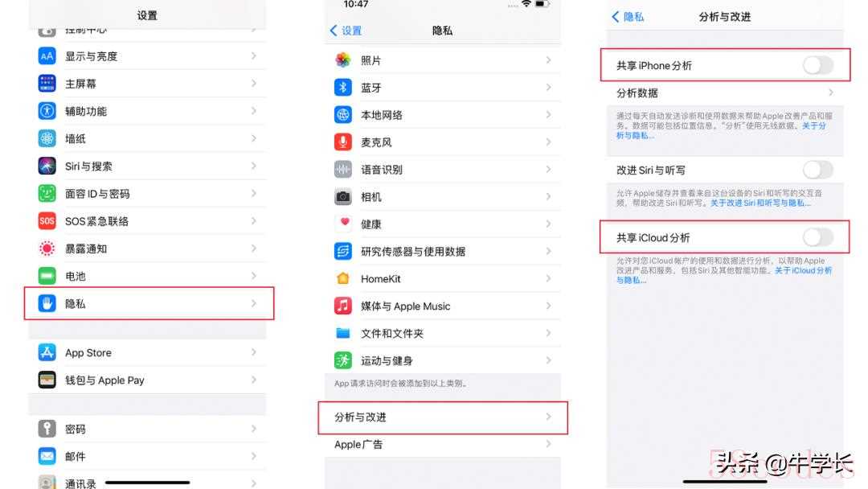The width and height of the screenshot is (868, 489).
Task: Tap the App Store icon
Action: point(47,352)
